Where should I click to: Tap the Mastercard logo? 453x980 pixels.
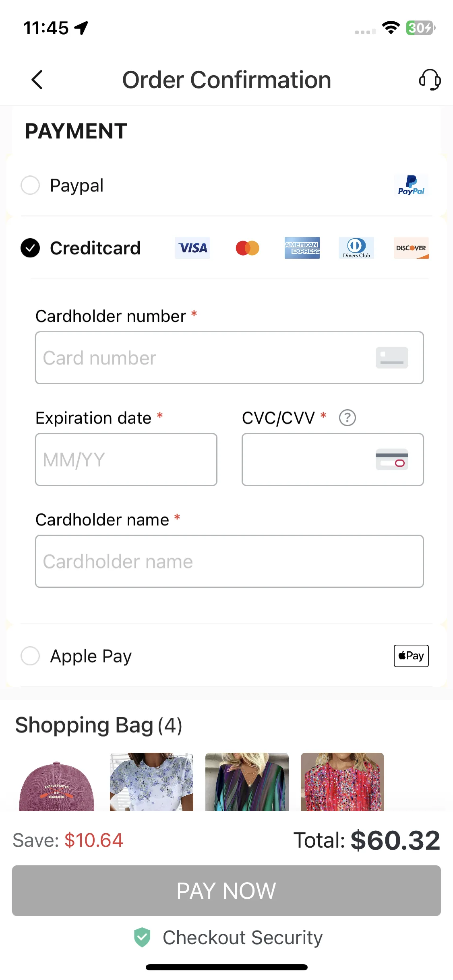(x=247, y=248)
